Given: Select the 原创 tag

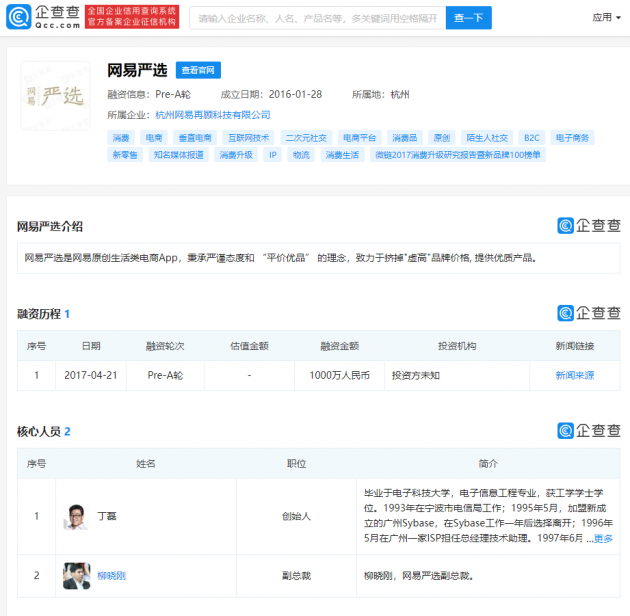Looking at the screenshot, I should (x=442, y=138).
